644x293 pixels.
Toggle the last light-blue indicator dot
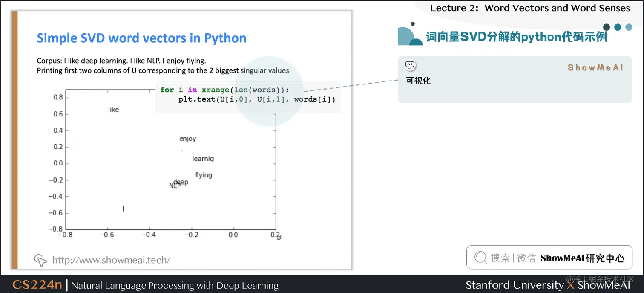tap(629, 27)
